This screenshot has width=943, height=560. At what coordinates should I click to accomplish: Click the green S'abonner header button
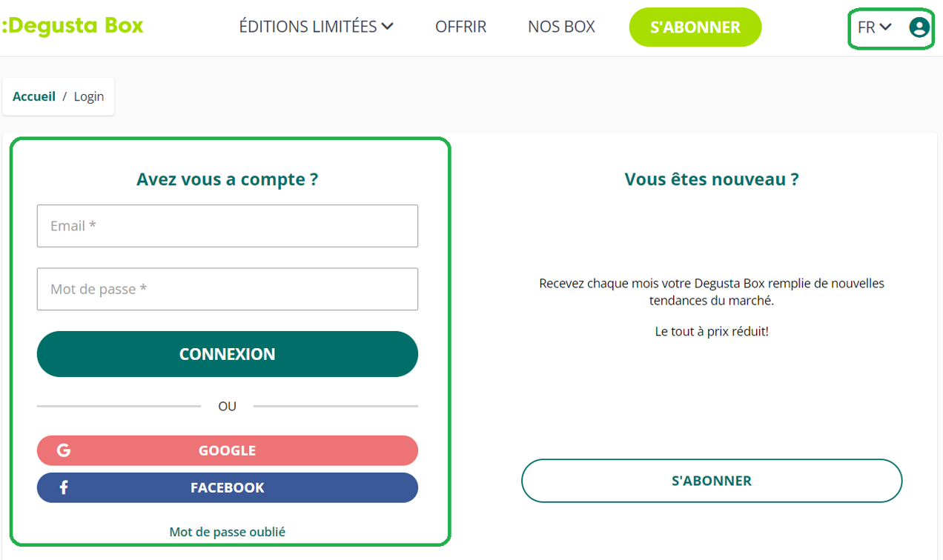[695, 27]
